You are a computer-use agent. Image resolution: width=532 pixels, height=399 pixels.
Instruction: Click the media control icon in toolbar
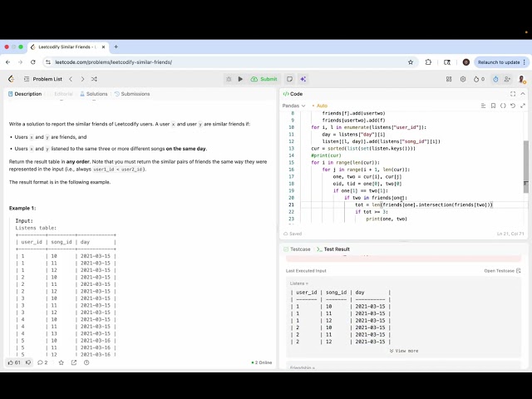tap(447, 62)
